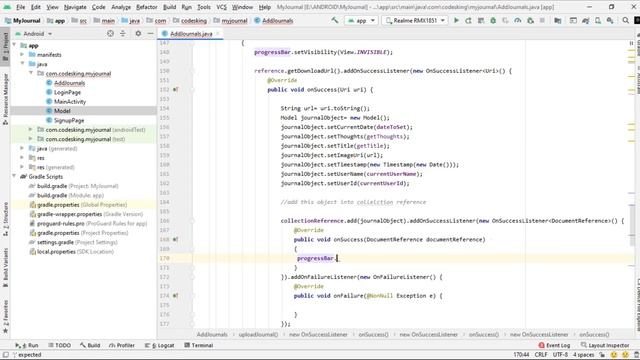
Task: Open the AVD Manager phone icon
Action: 598,20
